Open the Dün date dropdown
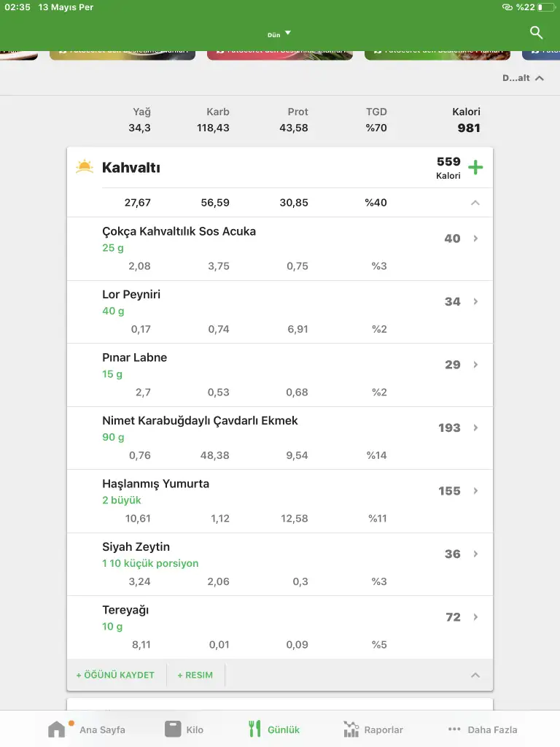The height and width of the screenshot is (747, 560). coord(279,34)
